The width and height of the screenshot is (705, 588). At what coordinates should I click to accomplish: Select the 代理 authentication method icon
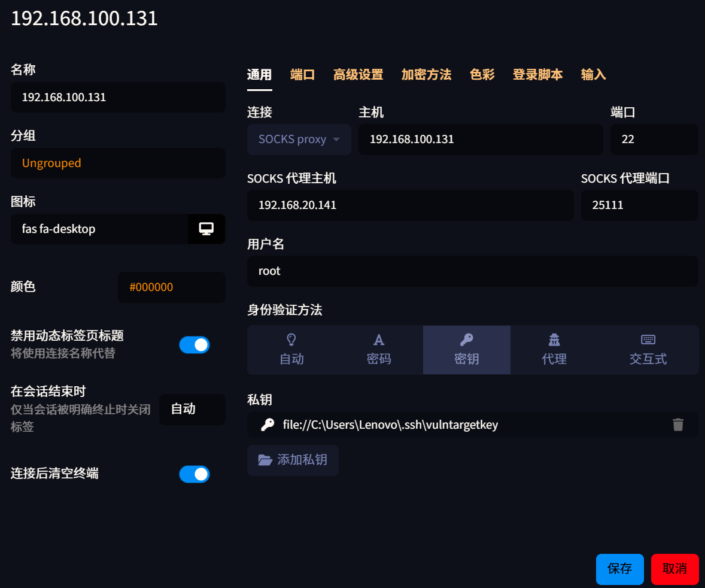tap(554, 340)
